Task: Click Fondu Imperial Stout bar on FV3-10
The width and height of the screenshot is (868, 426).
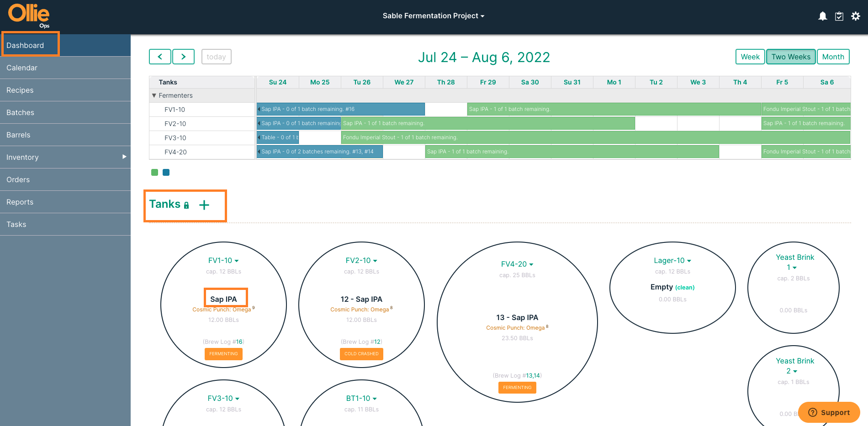Action: point(596,137)
